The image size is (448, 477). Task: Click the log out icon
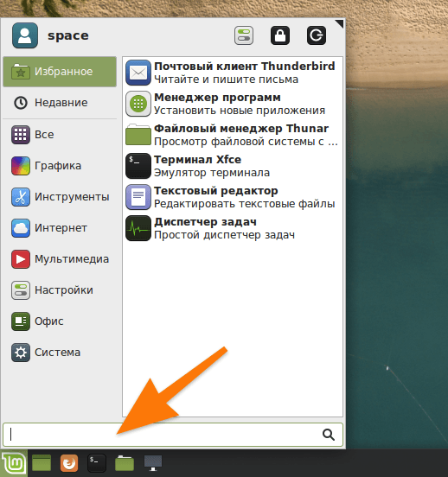317,35
